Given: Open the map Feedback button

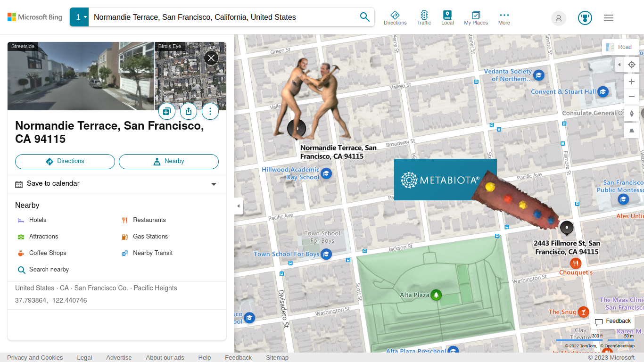Looking at the screenshot, I should click(x=612, y=321).
